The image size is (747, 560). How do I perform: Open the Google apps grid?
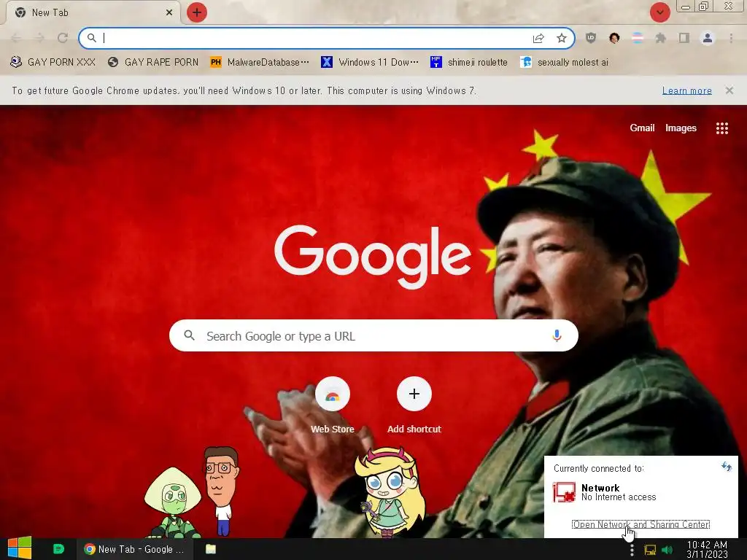721,128
